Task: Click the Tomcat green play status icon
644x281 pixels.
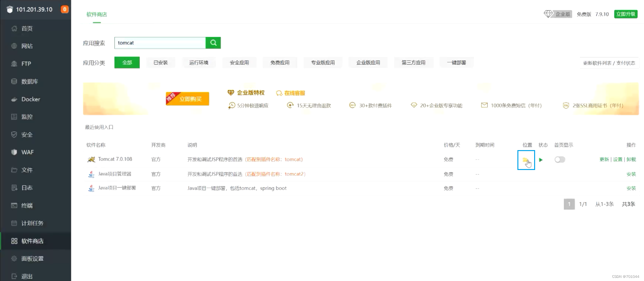Action: pos(541,160)
